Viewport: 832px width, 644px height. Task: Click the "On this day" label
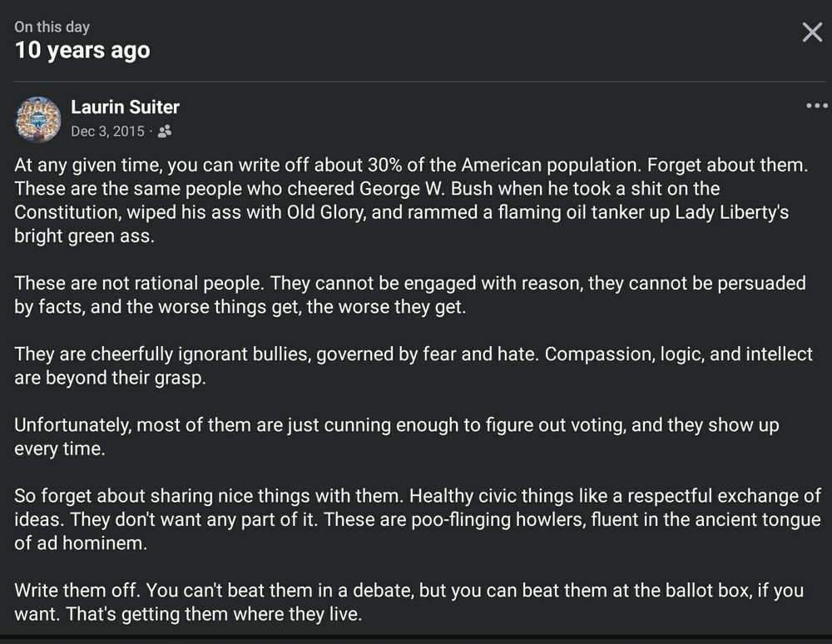pos(52,27)
